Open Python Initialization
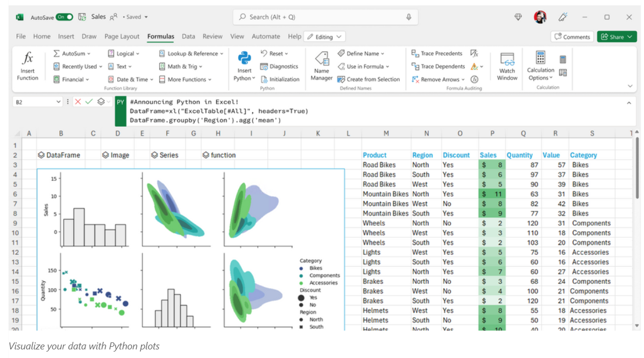Viewport: 644px width, 358px height. 280,79
